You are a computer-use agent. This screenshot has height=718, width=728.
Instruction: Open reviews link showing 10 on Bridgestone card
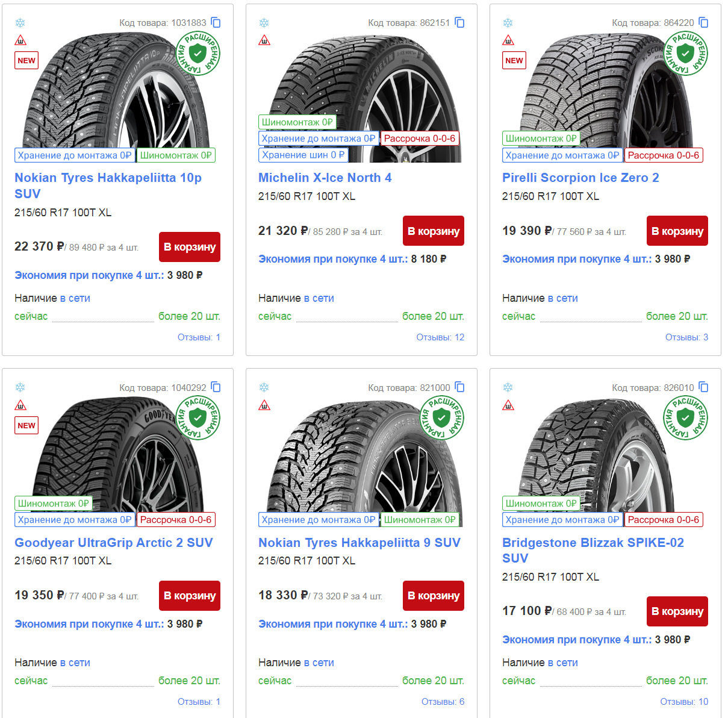[683, 701]
